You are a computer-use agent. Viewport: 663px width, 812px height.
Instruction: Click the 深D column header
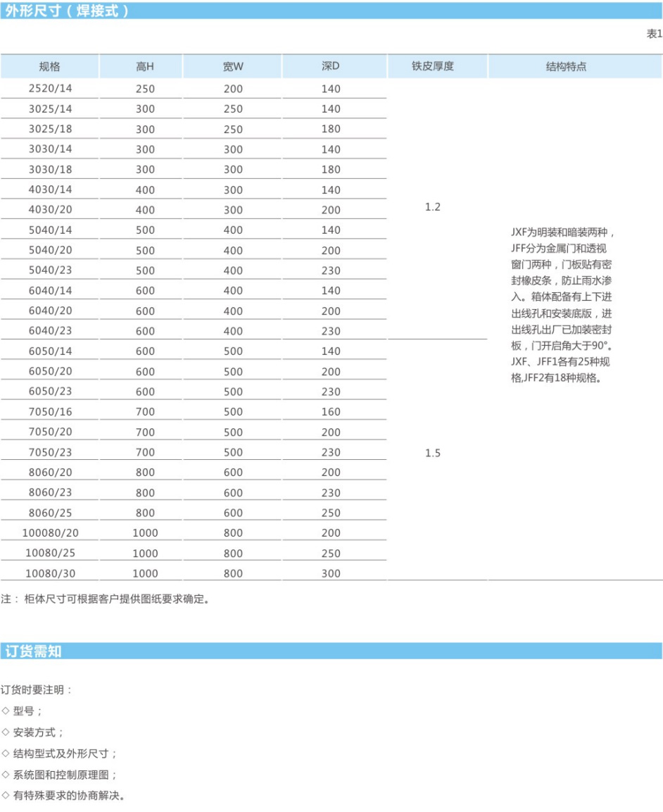[330, 67]
